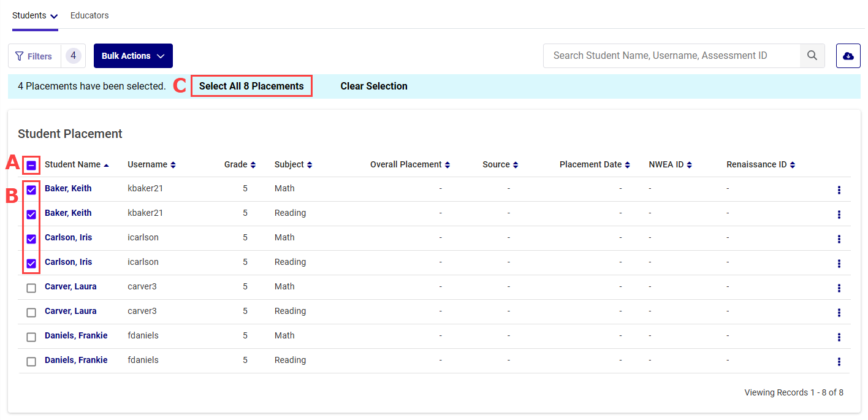Image resolution: width=868 pixels, height=420 pixels.
Task: Open the search magnifier icon
Action: click(812, 55)
